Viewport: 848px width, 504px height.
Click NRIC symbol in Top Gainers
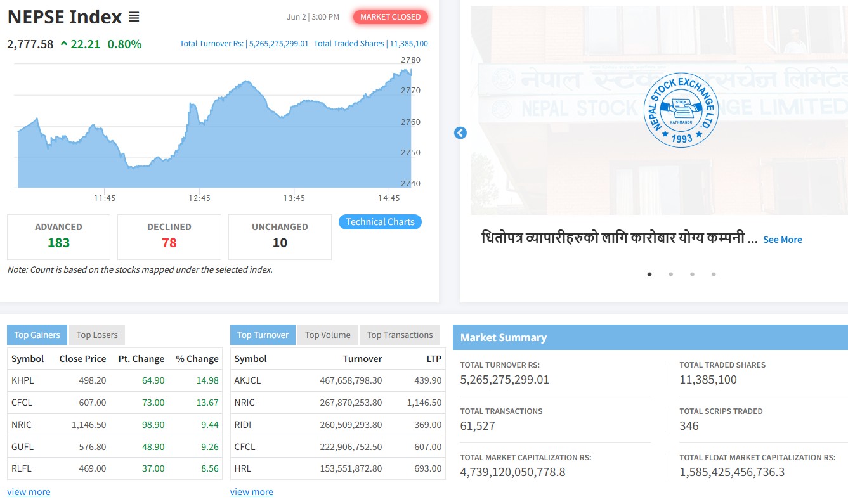[x=22, y=425]
